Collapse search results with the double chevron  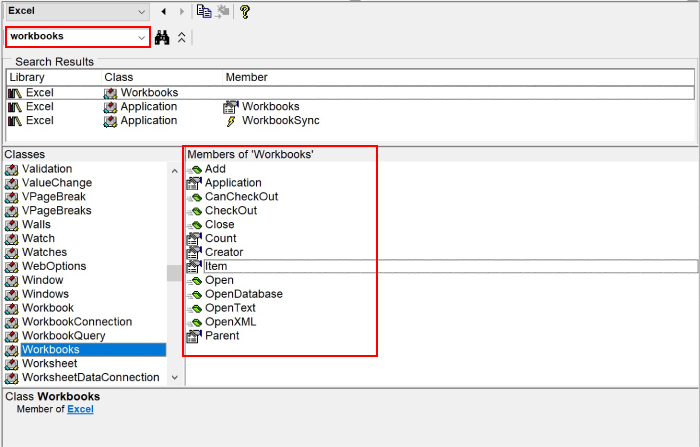click(181, 37)
